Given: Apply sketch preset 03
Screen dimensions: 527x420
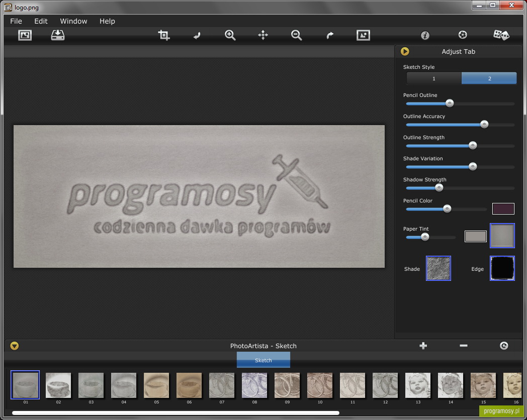Looking at the screenshot, I should [x=91, y=385].
